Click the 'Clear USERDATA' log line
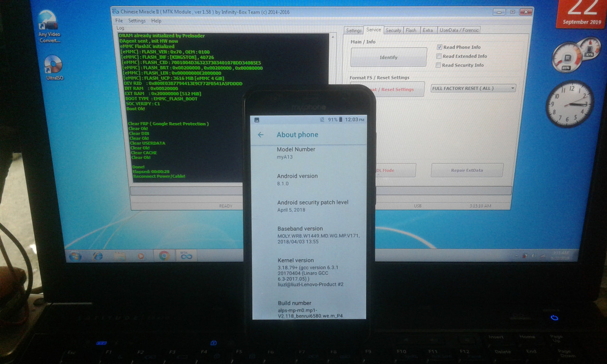The image size is (607, 364). (x=147, y=143)
